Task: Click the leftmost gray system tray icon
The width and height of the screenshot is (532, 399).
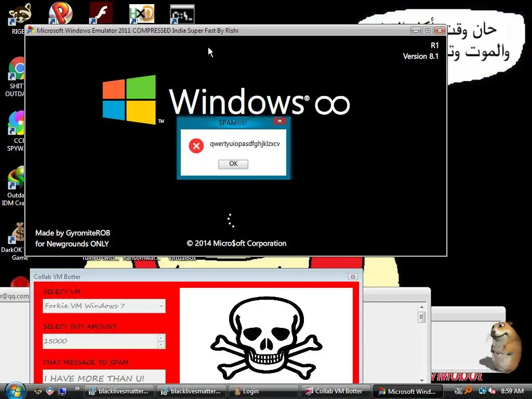Action: click(458, 391)
